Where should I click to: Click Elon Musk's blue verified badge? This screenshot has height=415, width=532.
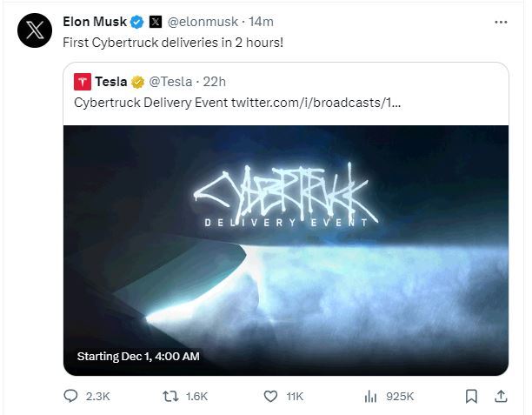coord(137,21)
